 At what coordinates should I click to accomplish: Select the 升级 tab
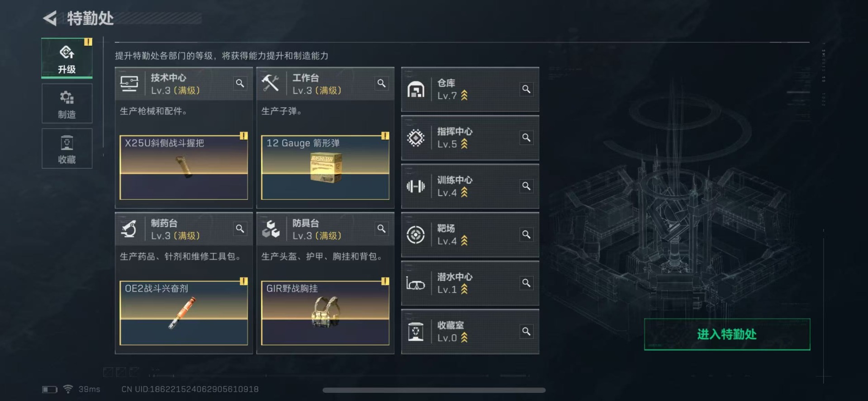67,58
